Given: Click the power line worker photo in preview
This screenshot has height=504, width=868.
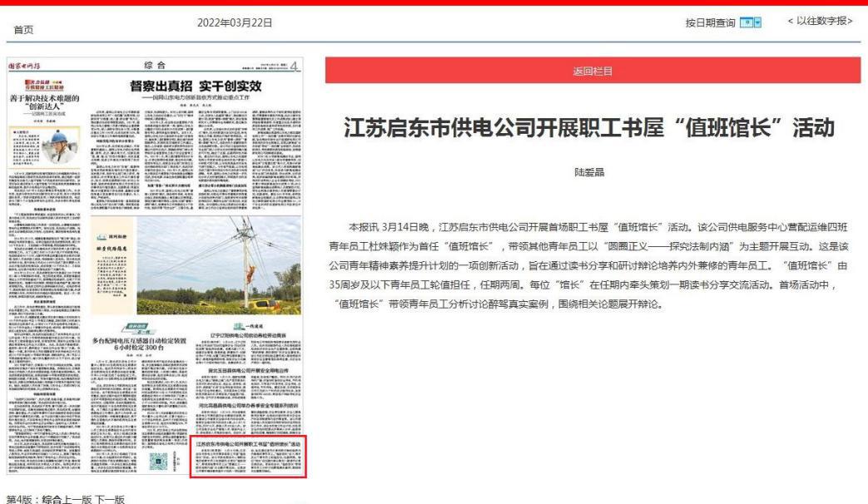Looking at the screenshot, I should click(219, 265).
